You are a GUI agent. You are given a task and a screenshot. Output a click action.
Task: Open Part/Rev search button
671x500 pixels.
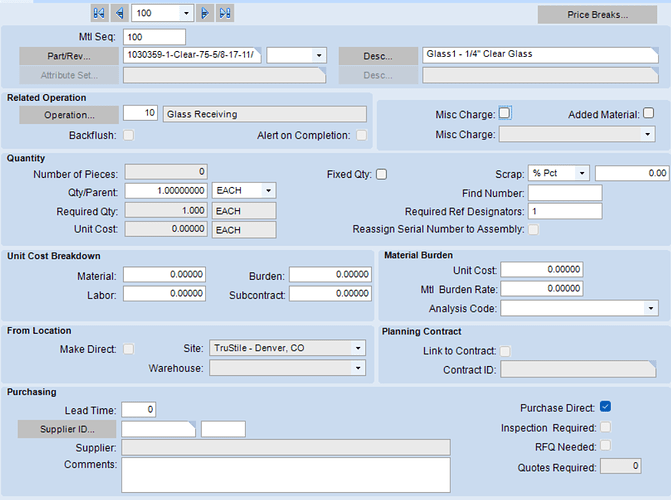pos(68,56)
